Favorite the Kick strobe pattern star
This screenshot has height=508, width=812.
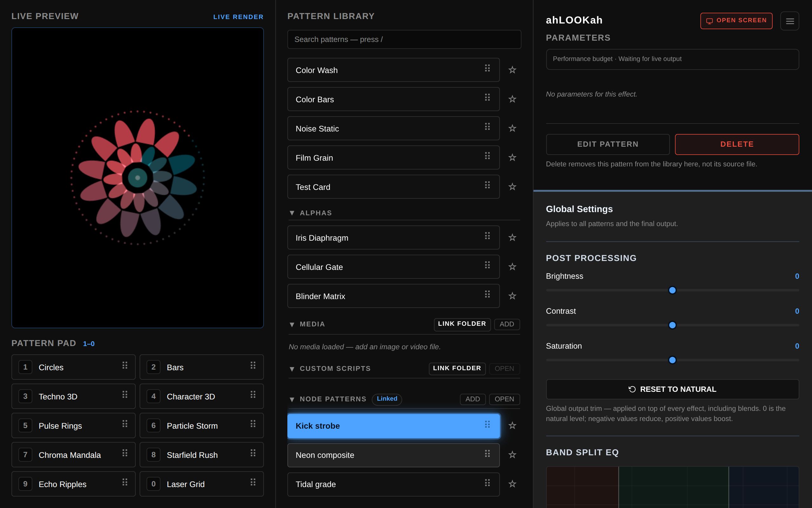tap(512, 426)
